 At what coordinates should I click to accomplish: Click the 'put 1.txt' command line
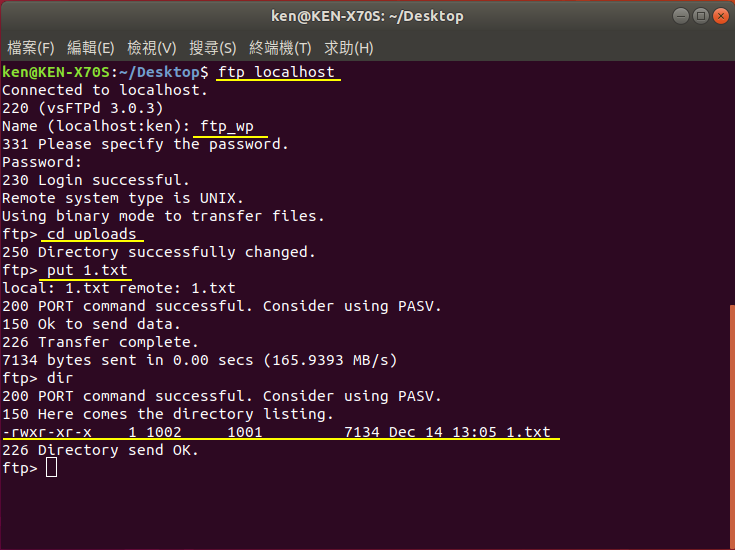pyautogui.click(x=87, y=270)
